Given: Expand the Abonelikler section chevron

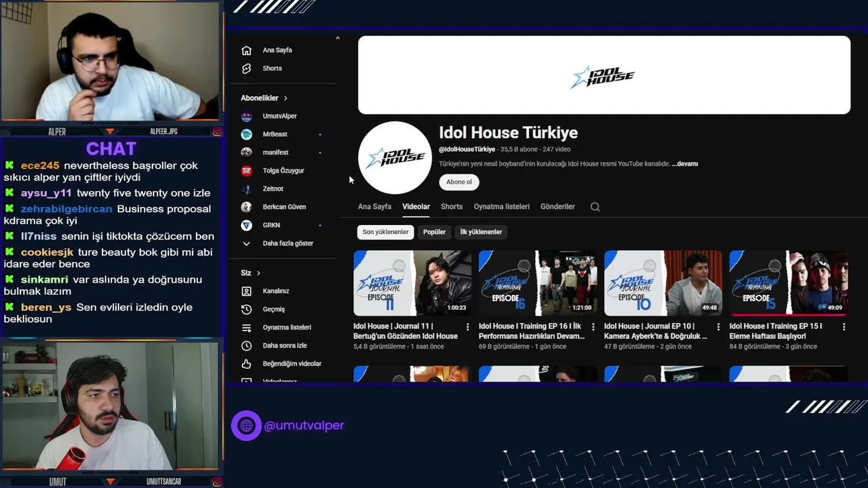Looking at the screenshot, I should [x=285, y=98].
